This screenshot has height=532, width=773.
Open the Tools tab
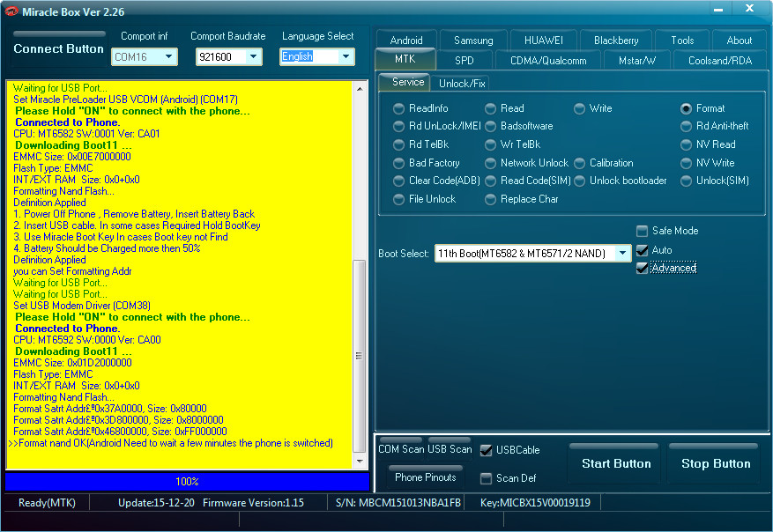click(x=682, y=41)
